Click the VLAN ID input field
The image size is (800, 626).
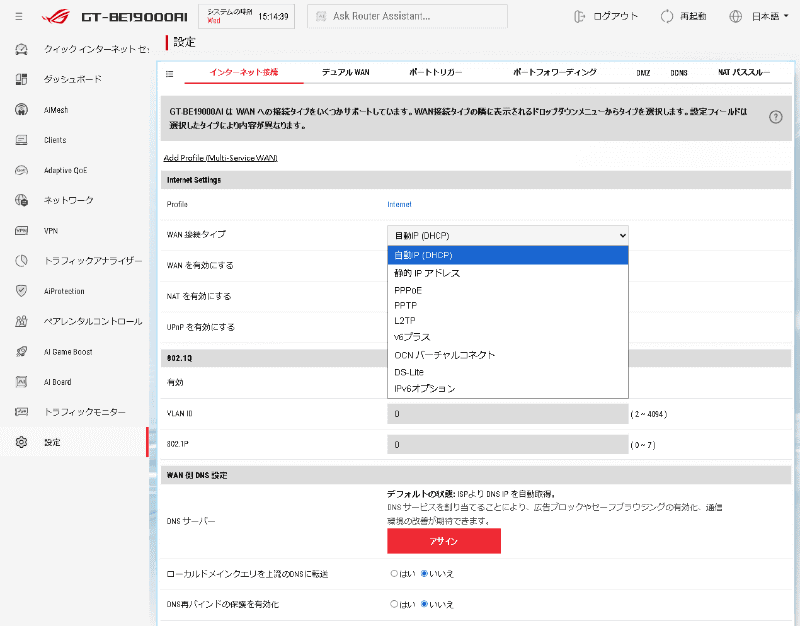pyautogui.click(x=508, y=414)
